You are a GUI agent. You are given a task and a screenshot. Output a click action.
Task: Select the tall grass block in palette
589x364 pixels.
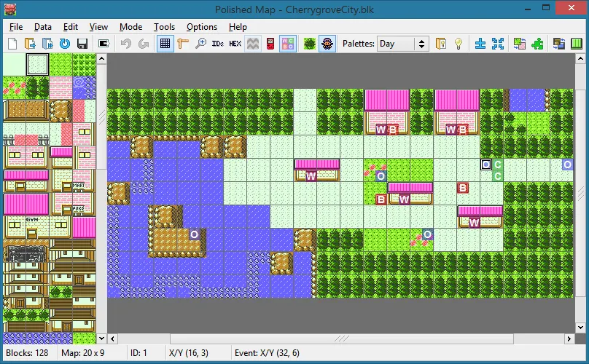84,65
